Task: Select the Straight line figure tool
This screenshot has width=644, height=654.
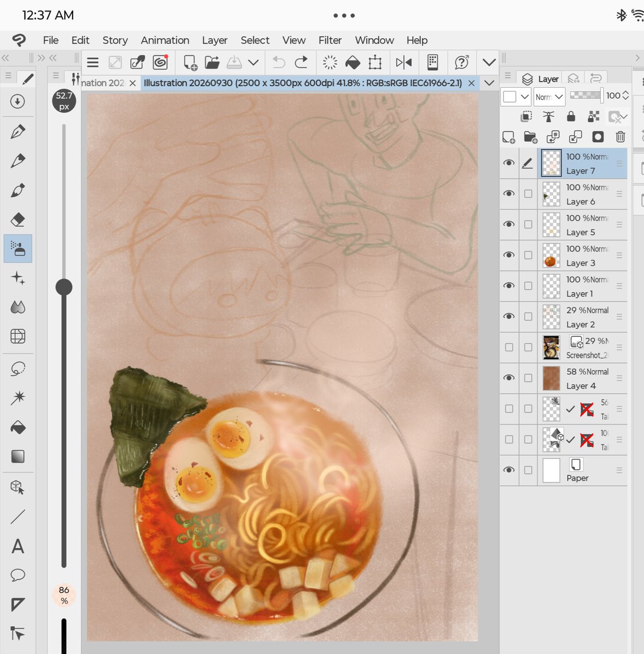Action: point(18,517)
